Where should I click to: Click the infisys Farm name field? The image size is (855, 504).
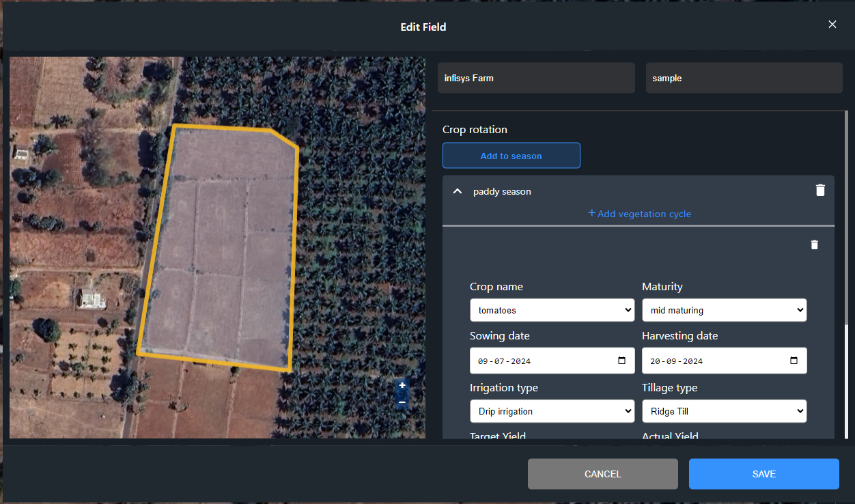(x=536, y=79)
